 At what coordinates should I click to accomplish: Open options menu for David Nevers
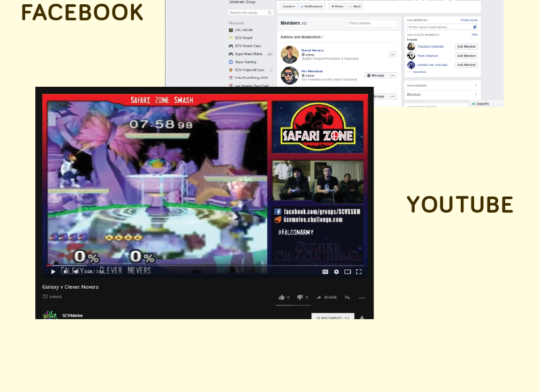(x=392, y=55)
